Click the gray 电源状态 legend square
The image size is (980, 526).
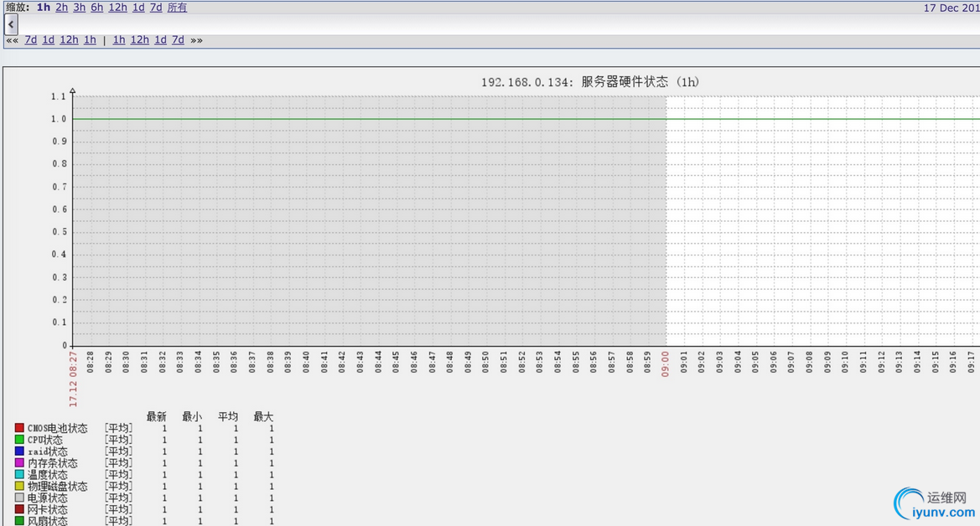(18, 498)
